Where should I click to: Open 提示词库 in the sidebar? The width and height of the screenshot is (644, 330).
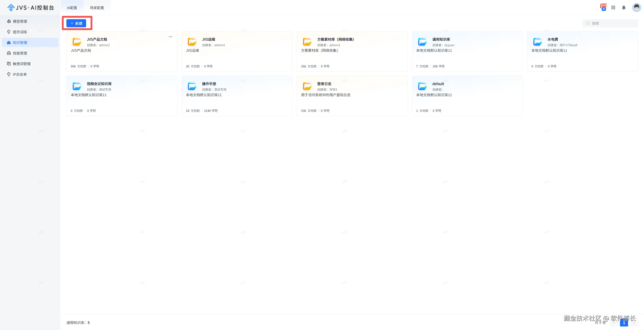(20, 32)
